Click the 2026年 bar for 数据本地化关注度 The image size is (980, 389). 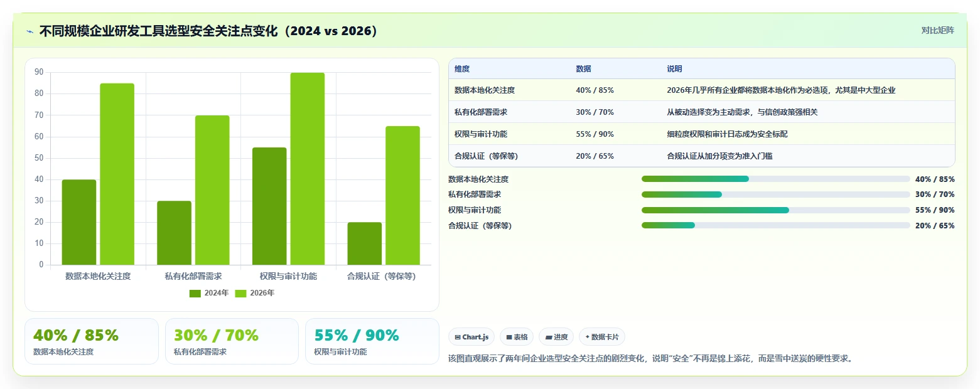point(117,174)
